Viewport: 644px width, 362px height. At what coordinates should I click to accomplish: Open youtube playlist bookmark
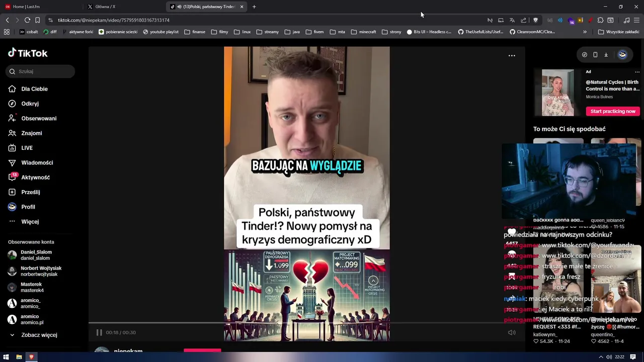pos(160,32)
